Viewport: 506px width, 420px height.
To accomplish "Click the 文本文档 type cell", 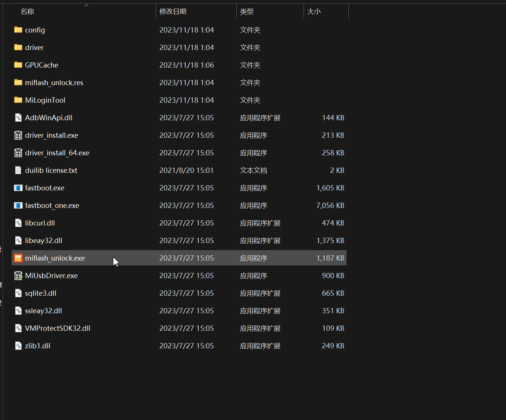I will (x=254, y=170).
